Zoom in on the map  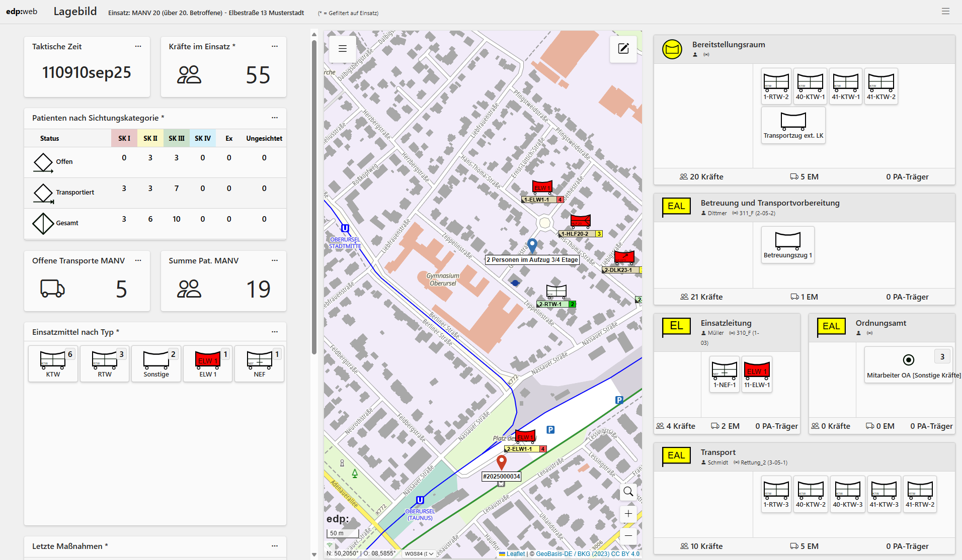[x=628, y=513]
